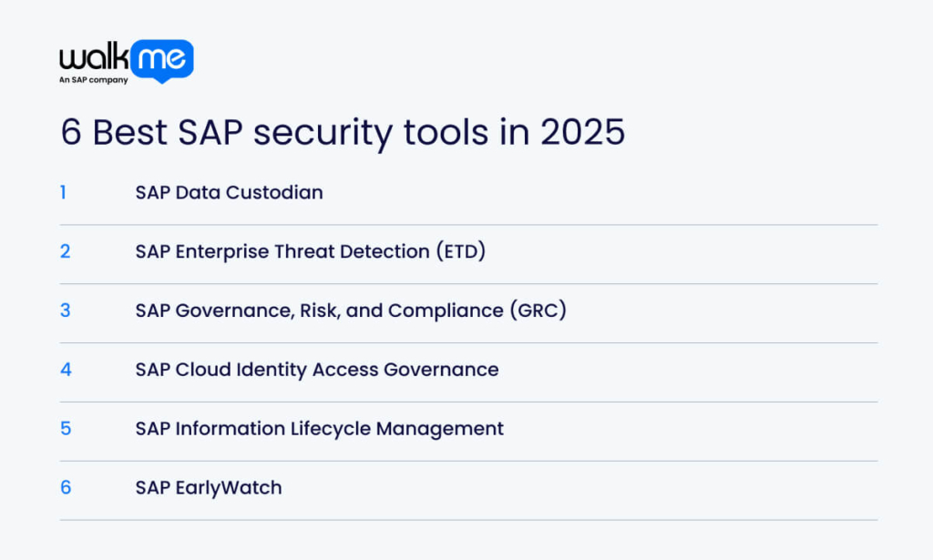Click number 3 beside Governance, Risk, and Compliance
933x560 pixels.
click(x=66, y=311)
